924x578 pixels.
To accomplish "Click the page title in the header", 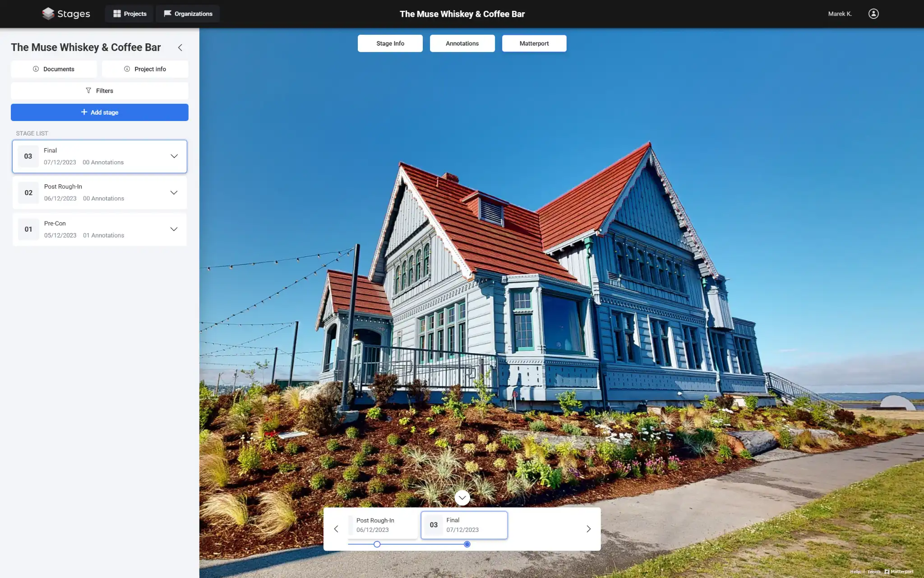I will [x=462, y=14].
